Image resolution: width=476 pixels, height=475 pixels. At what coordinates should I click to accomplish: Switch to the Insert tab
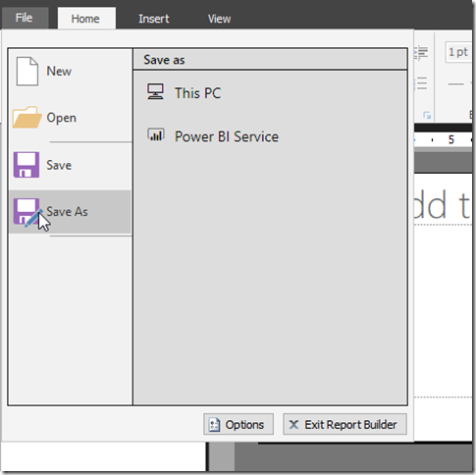point(154,19)
